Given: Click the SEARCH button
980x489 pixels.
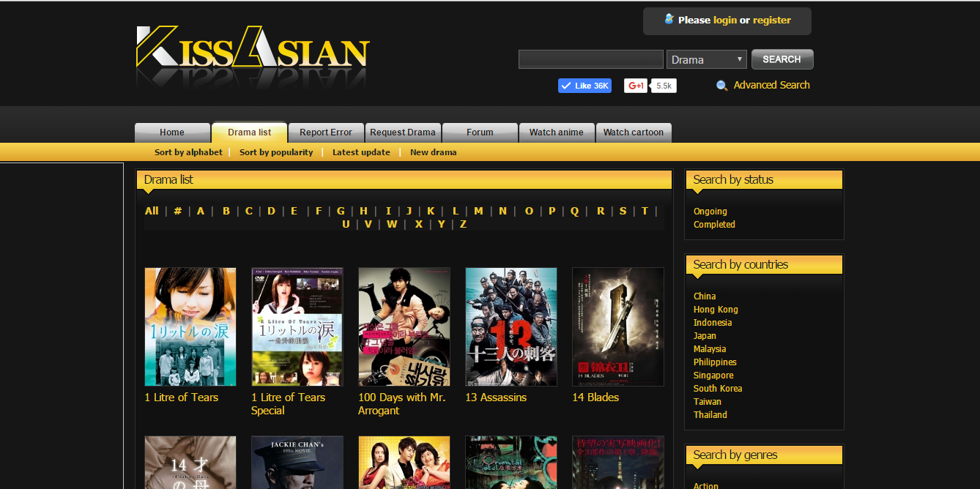Looking at the screenshot, I should coord(782,59).
